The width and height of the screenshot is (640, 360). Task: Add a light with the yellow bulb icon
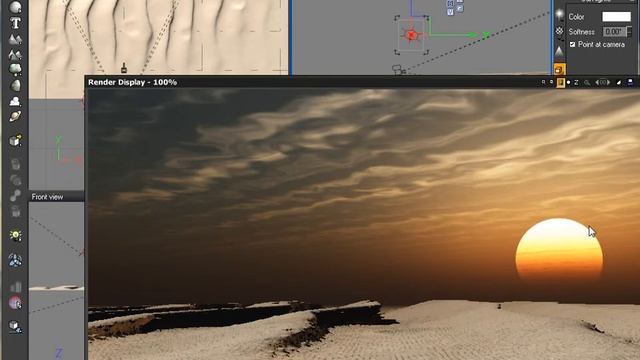15,235
